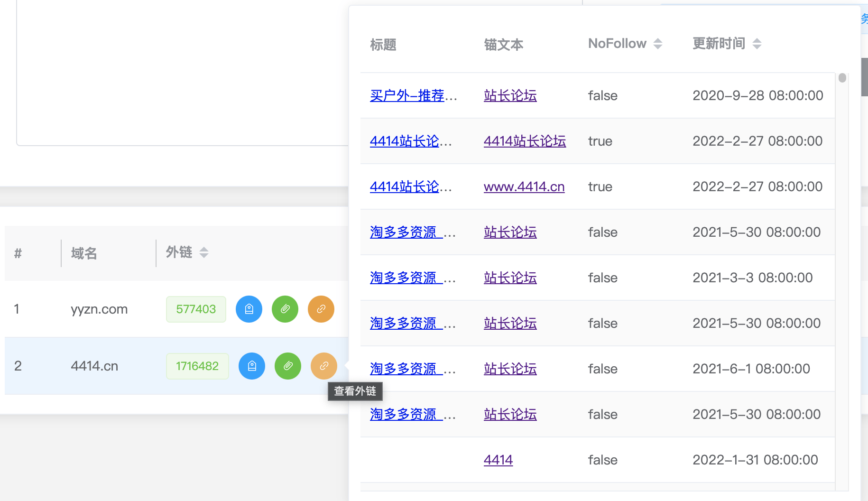Click the green paperclip icon for yyzn.com
Image resolution: width=868 pixels, height=501 pixels.
(x=285, y=309)
